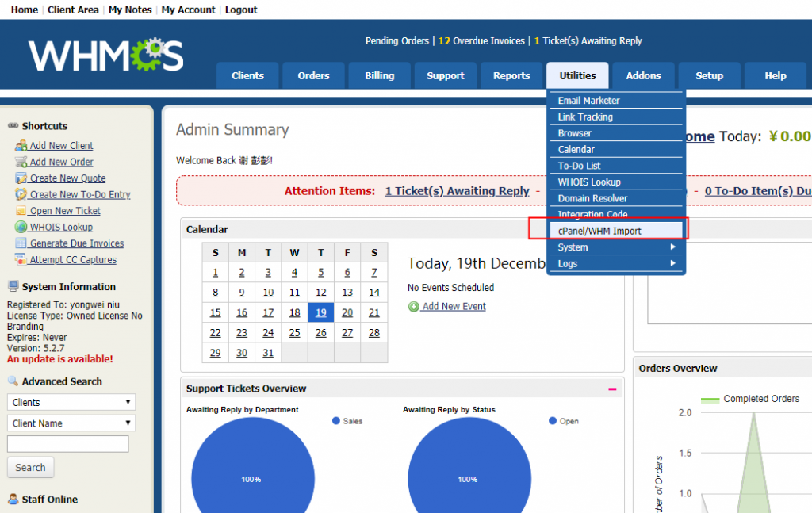Open the Support main tab
The image size is (812, 513).
446,75
